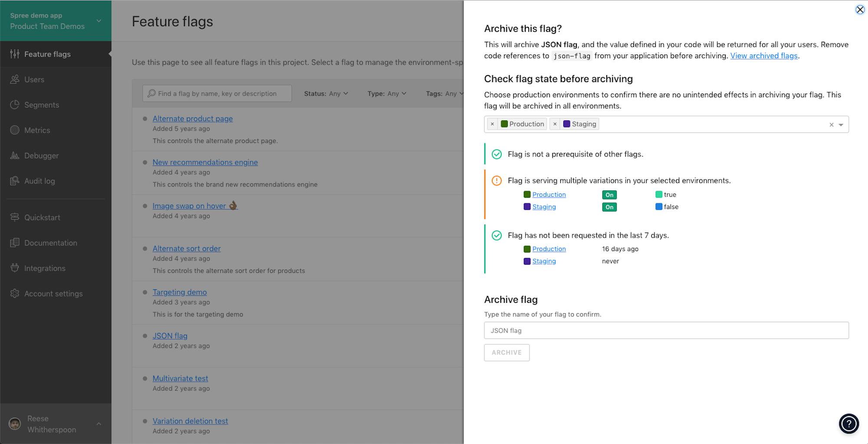The width and height of the screenshot is (868, 444).
Task: Click the teal true variation swatch
Action: [x=659, y=195]
